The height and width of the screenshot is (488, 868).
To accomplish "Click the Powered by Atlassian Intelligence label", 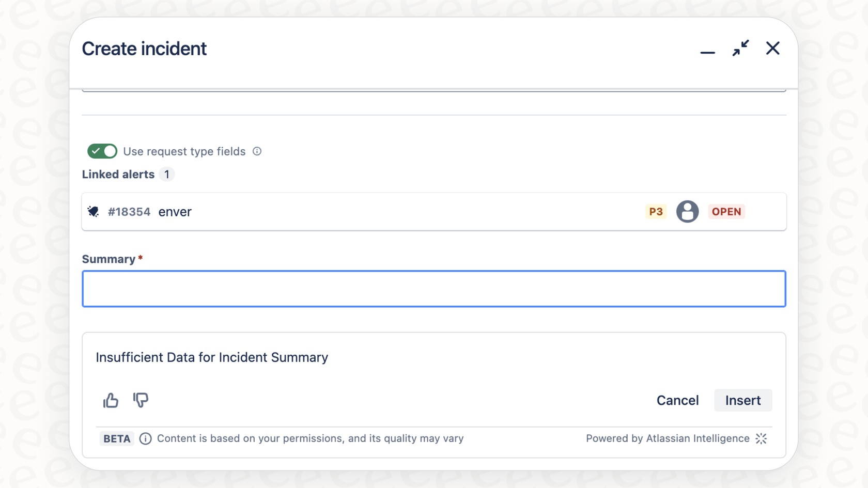I will pyautogui.click(x=667, y=438).
